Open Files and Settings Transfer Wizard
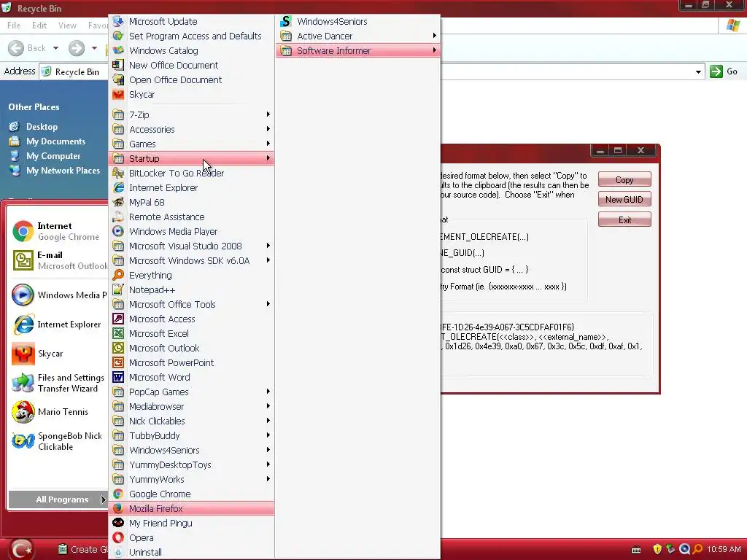This screenshot has height=560, width=747. click(x=58, y=383)
